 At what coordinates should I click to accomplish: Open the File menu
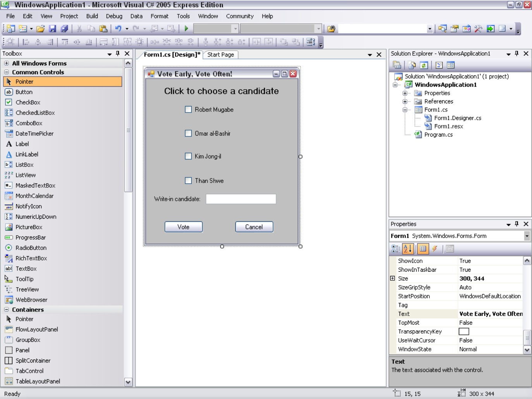[x=10, y=16]
